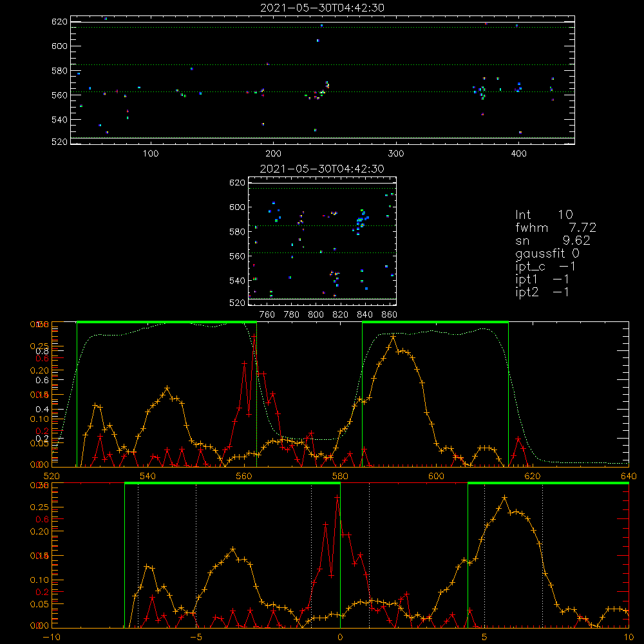Click x-axis label 0 of the bottom plot
Viewport: 644px width, 644px height.
(340, 638)
